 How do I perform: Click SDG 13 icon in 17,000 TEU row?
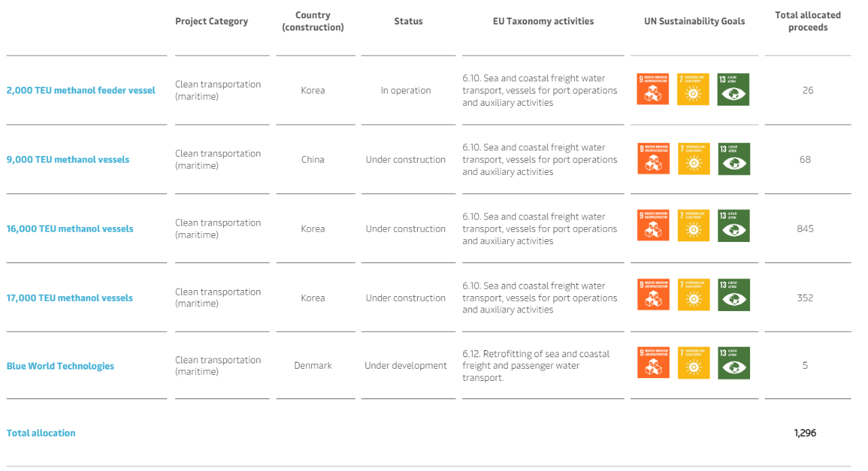pos(734,295)
